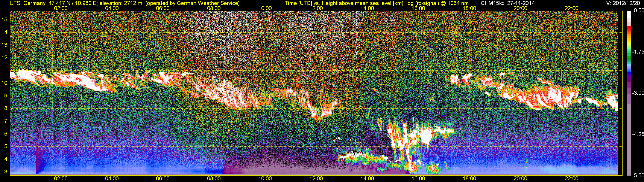Click the 06:00 label on the bottom time axis
The image size is (644, 182).
pyautogui.click(x=163, y=179)
